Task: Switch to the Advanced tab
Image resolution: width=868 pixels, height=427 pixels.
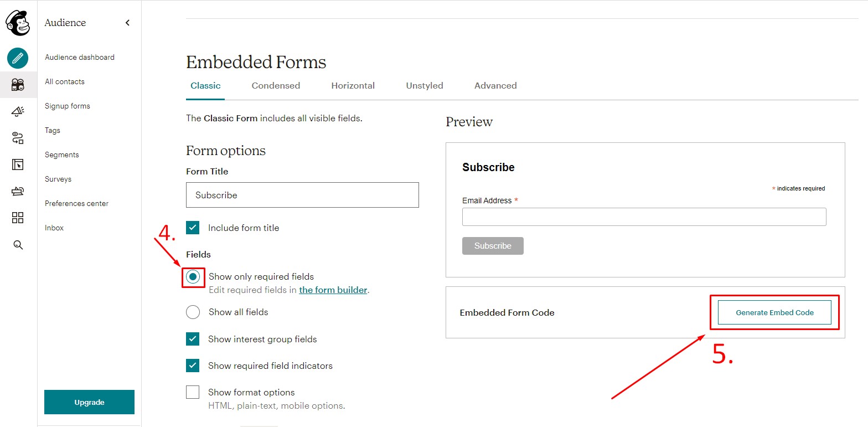Action: coord(495,86)
